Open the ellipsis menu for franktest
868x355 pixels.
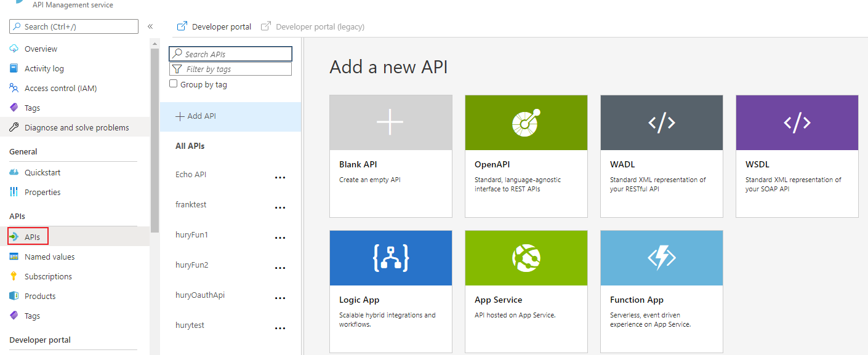click(x=280, y=207)
